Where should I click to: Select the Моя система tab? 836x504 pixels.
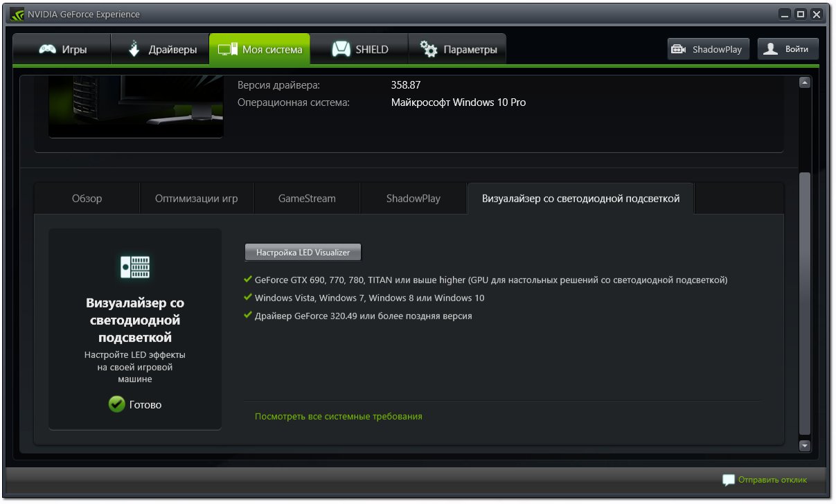(x=260, y=50)
